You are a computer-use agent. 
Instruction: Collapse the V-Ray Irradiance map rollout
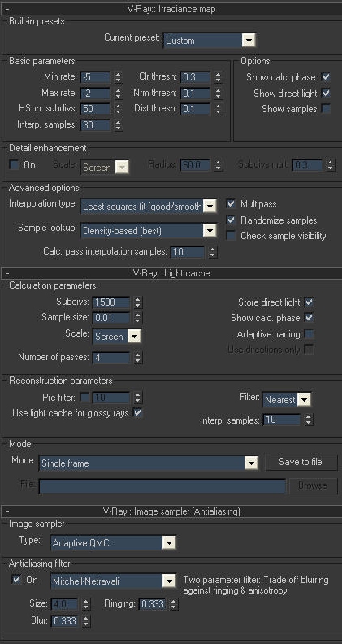(8, 9)
